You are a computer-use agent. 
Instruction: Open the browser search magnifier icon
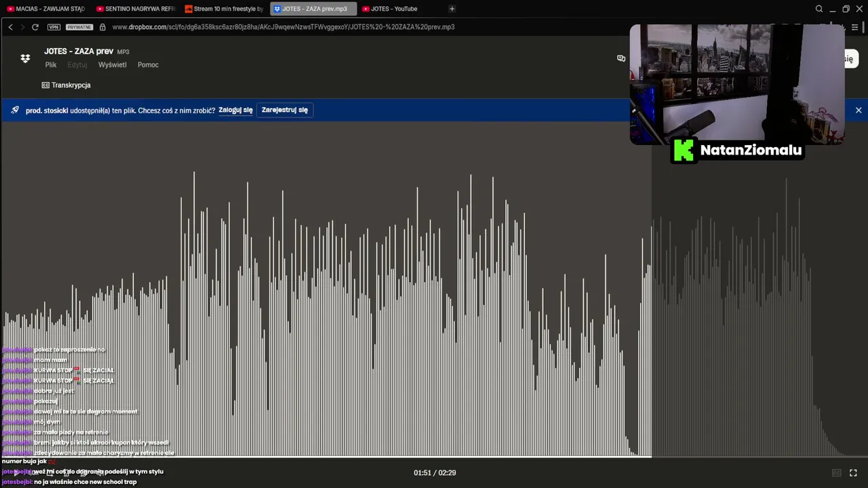(819, 9)
